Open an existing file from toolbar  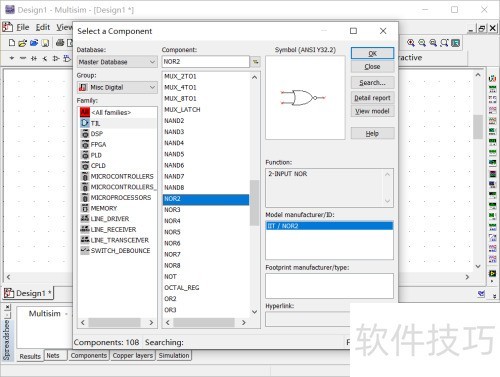pyautogui.click(x=23, y=43)
